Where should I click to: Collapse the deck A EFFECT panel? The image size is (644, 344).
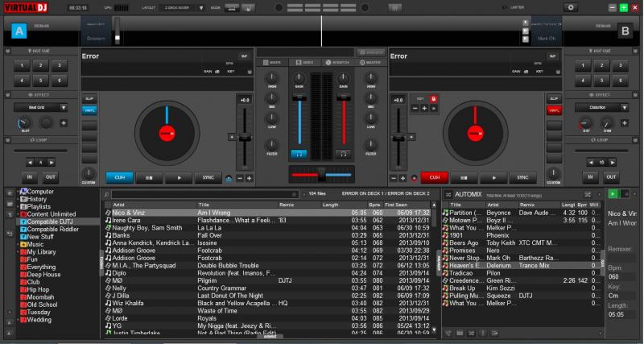click(8, 95)
